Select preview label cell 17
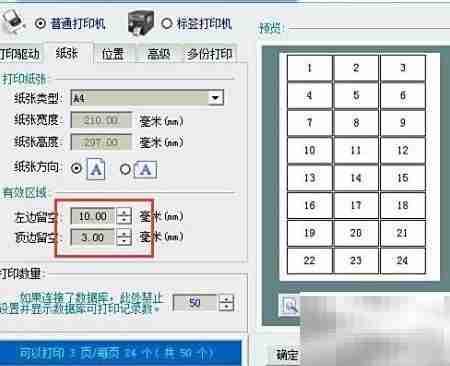The image size is (450, 366). (356, 205)
